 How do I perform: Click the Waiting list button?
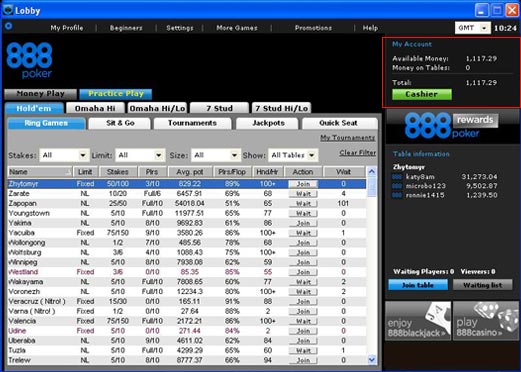point(482,285)
